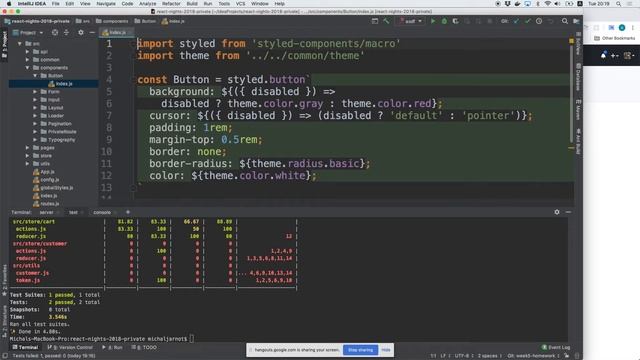Update project via blue Git checkmark

click(x=516, y=21)
